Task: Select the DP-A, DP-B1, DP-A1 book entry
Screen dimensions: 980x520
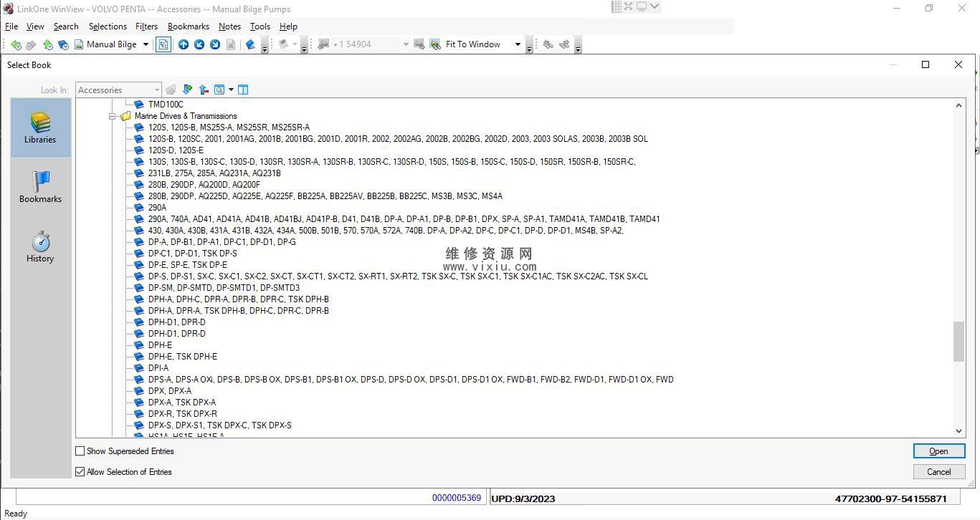Action: point(222,242)
